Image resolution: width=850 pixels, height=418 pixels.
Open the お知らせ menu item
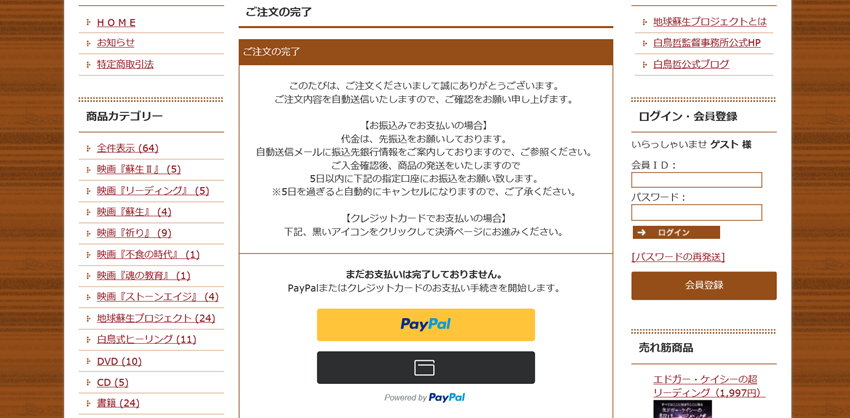(x=115, y=43)
